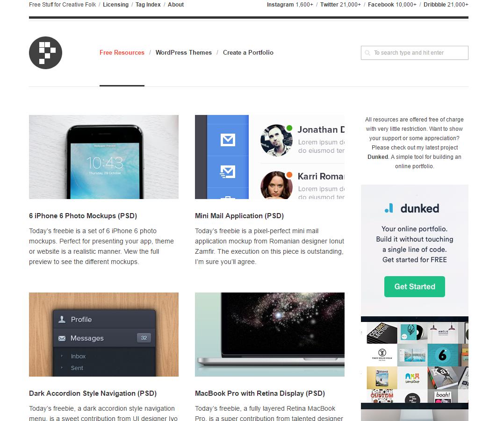Open the Tag Index link
Screen dimensions: 504x421
(x=148, y=5)
